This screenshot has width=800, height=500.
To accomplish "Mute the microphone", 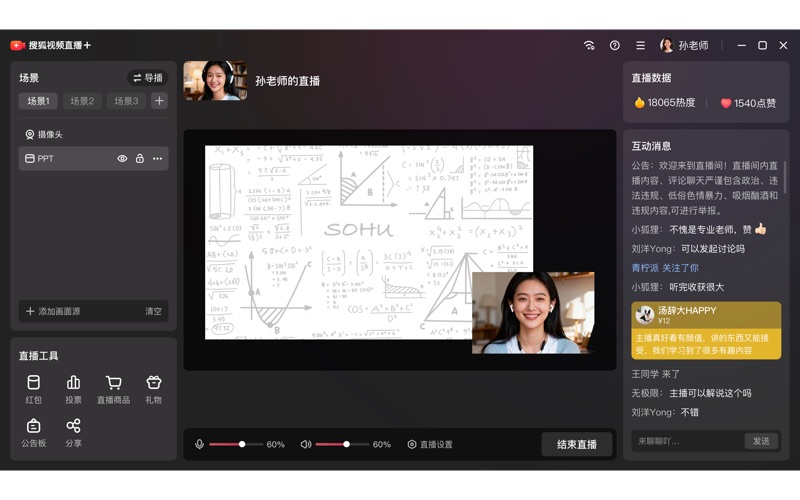I will pos(199,444).
